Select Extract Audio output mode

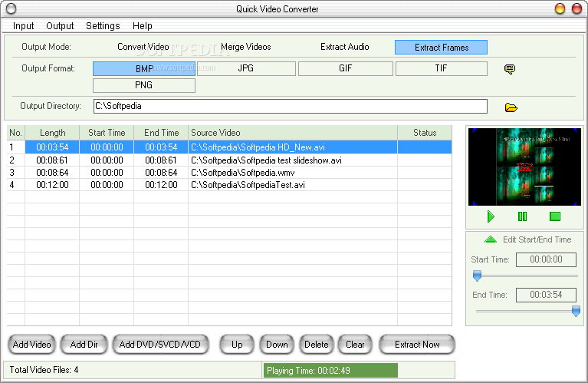pos(345,47)
